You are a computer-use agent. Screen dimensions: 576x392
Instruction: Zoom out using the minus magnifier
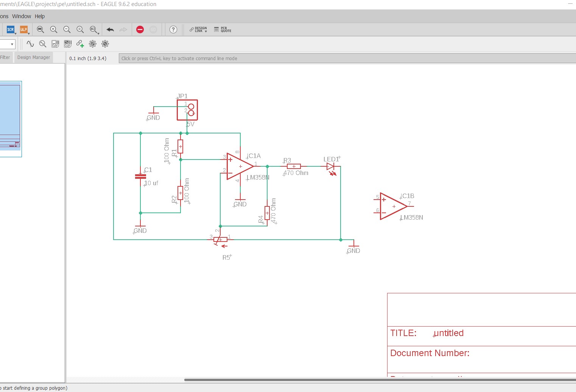67,29
